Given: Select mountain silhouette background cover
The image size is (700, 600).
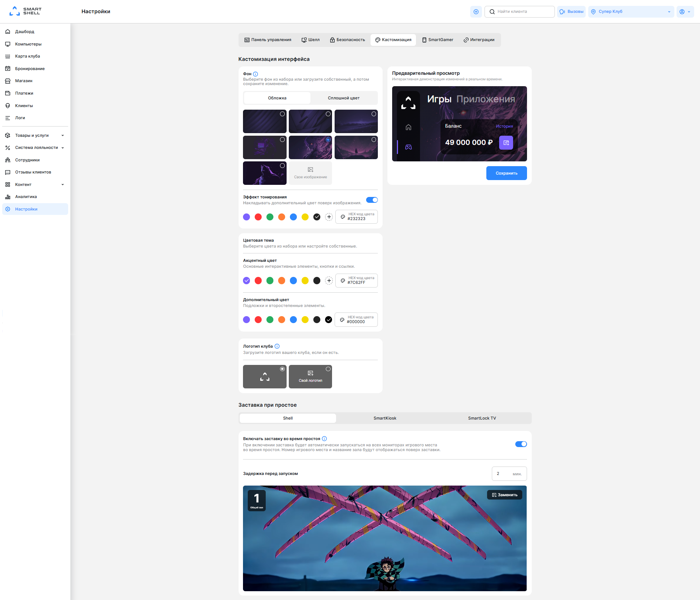Looking at the screenshot, I should (x=356, y=147).
